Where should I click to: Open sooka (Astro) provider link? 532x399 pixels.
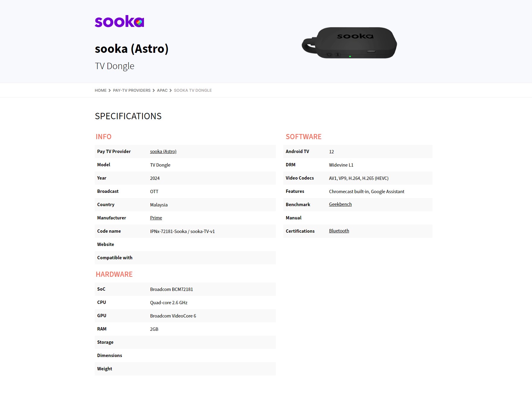tap(163, 152)
